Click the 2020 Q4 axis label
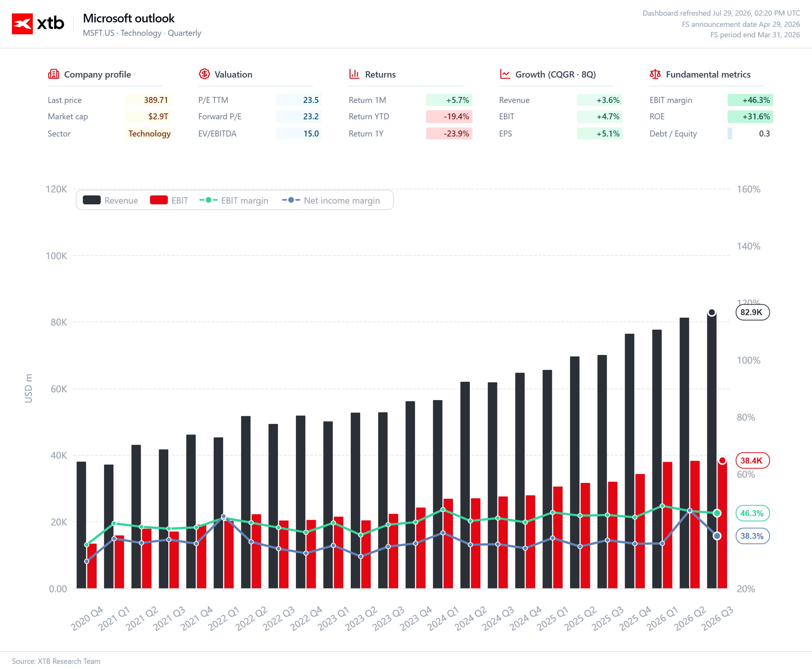812x669 pixels. [x=87, y=618]
